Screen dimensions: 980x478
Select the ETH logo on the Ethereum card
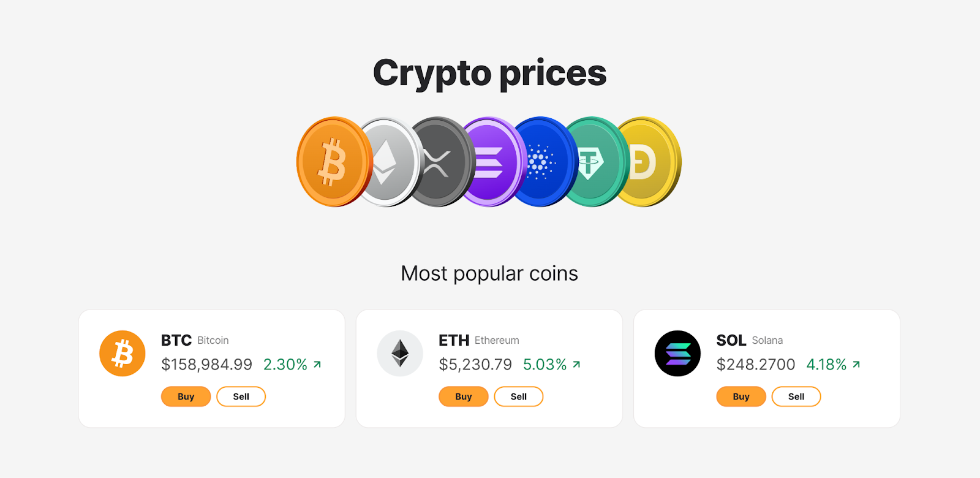pyautogui.click(x=399, y=353)
